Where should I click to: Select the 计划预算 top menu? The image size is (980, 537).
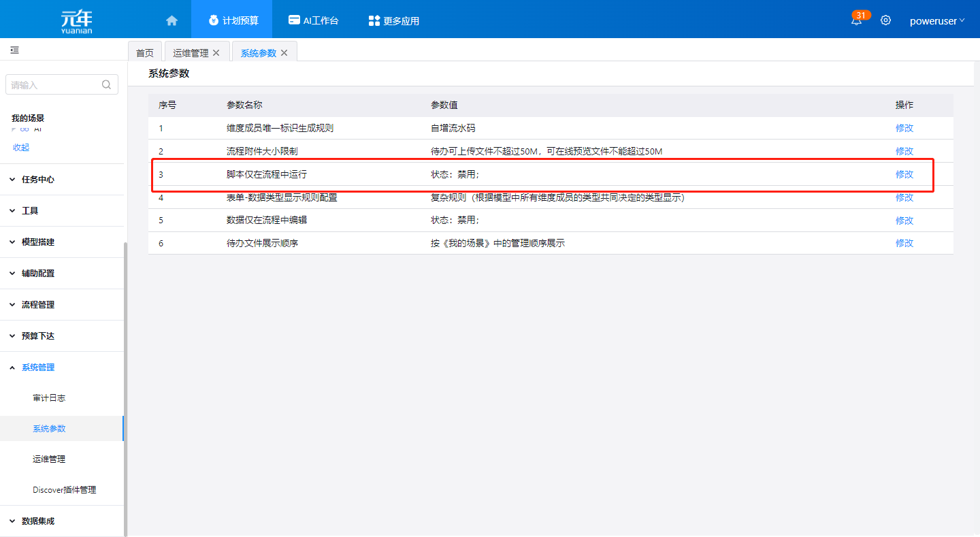[x=233, y=20]
